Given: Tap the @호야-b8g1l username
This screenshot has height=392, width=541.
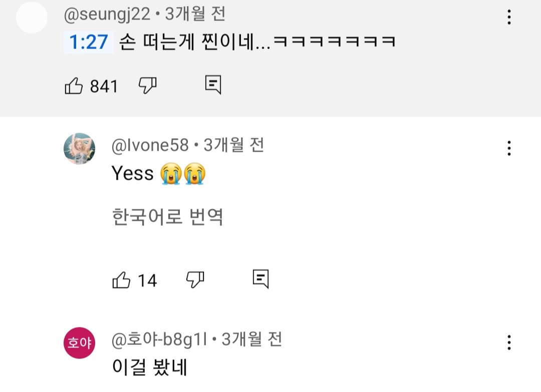Looking at the screenshot, I should click(x=160, y=339).
